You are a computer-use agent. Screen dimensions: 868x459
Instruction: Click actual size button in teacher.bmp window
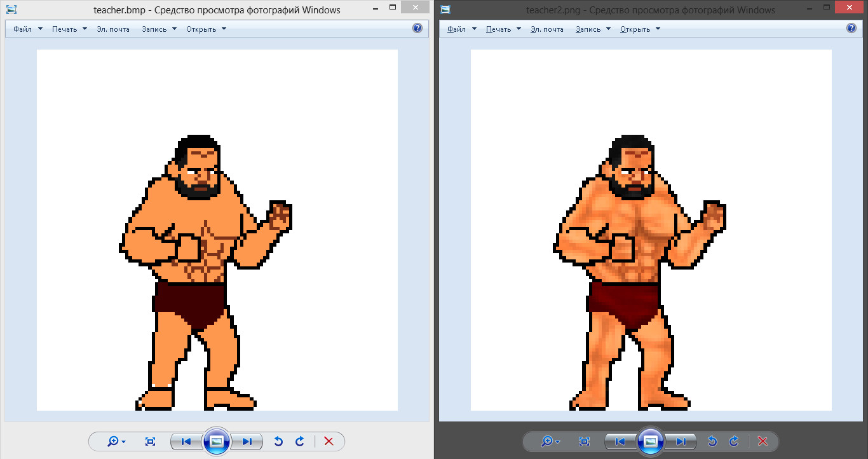151,441
